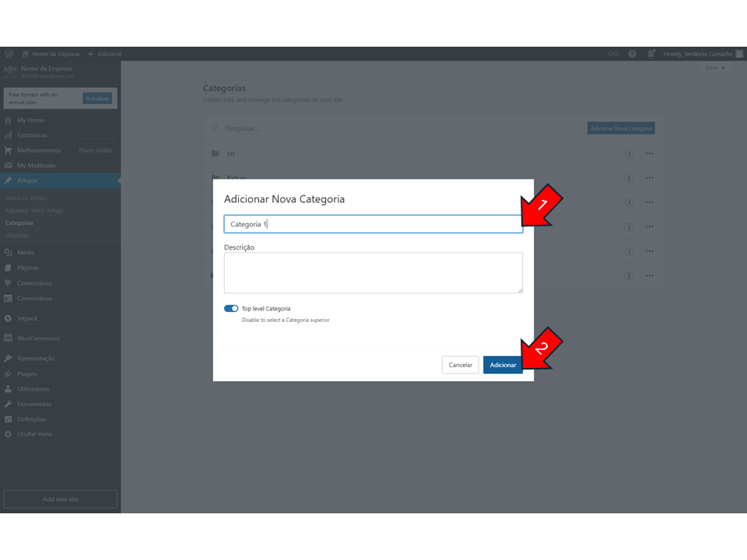
Task: Toggle the Top level Categoria switch
Action: click(231, 309)
